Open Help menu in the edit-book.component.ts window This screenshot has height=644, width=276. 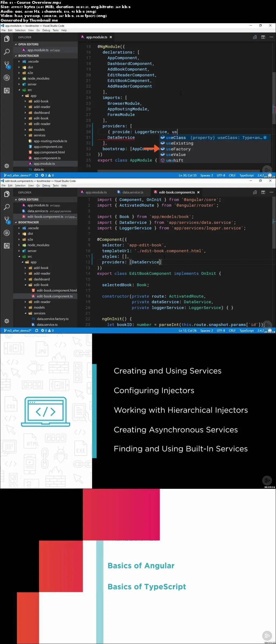pos(64,186)
